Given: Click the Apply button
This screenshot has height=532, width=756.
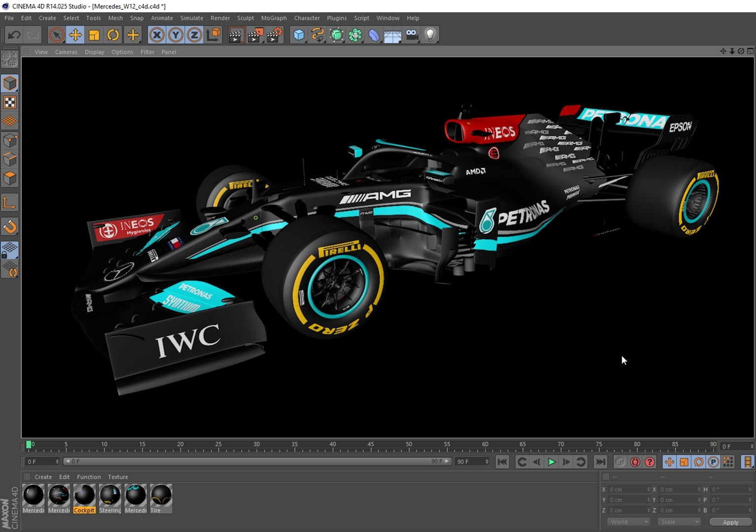Looking at the screenshot, I should [731, 522].
